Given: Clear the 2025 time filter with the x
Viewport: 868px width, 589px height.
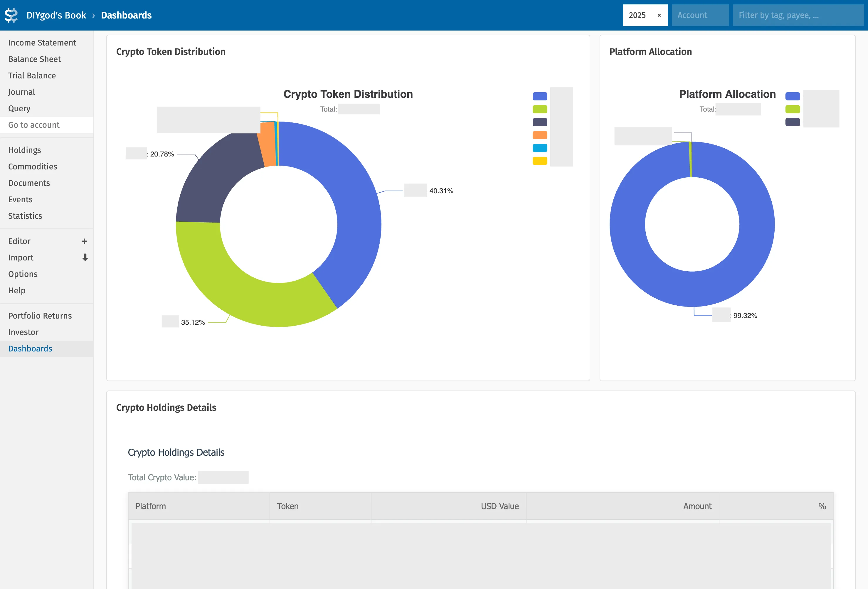Looking at the screenshot, I should (x=659, y=15).
